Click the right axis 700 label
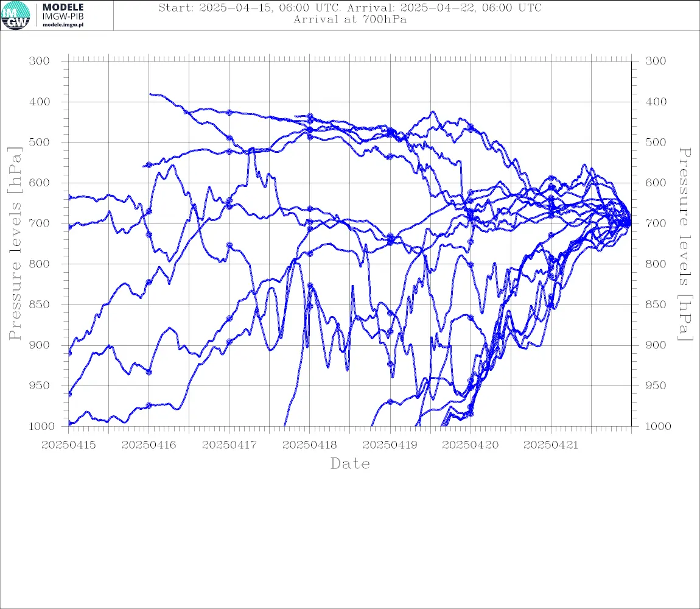This screenshot has height=609, width=700. pos(656,224)
